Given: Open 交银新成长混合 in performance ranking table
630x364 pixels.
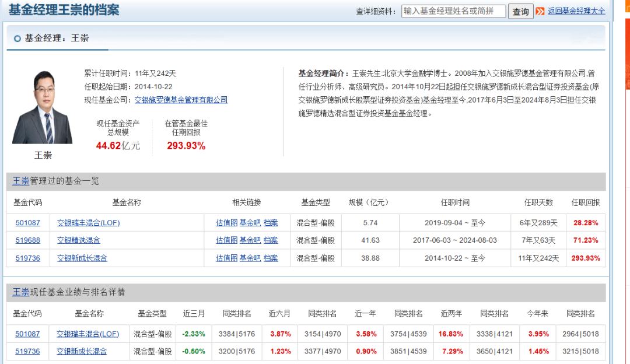Looking at the screenshot, I should click(x=82, y=351).
